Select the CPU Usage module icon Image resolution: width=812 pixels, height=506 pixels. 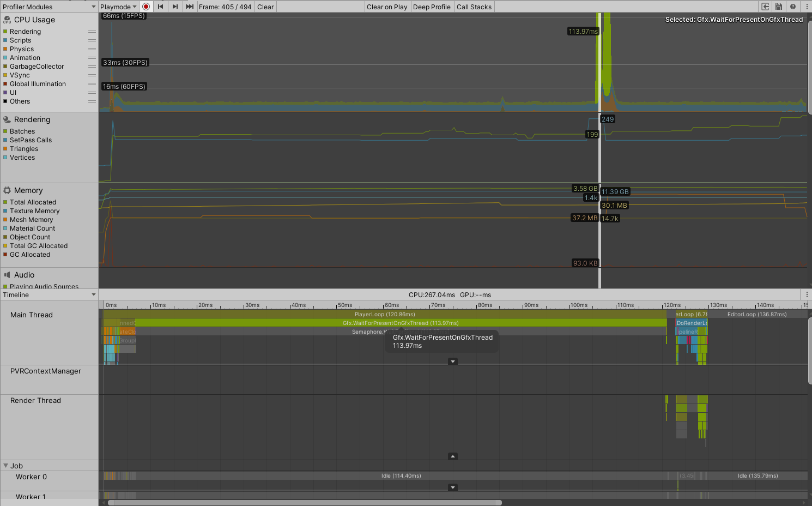[x=7, y=20]
